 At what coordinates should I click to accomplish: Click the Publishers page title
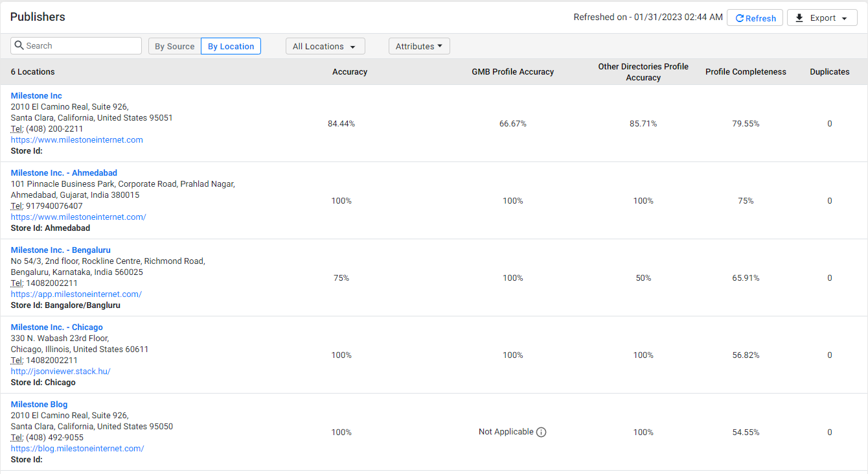pos(38,17)
